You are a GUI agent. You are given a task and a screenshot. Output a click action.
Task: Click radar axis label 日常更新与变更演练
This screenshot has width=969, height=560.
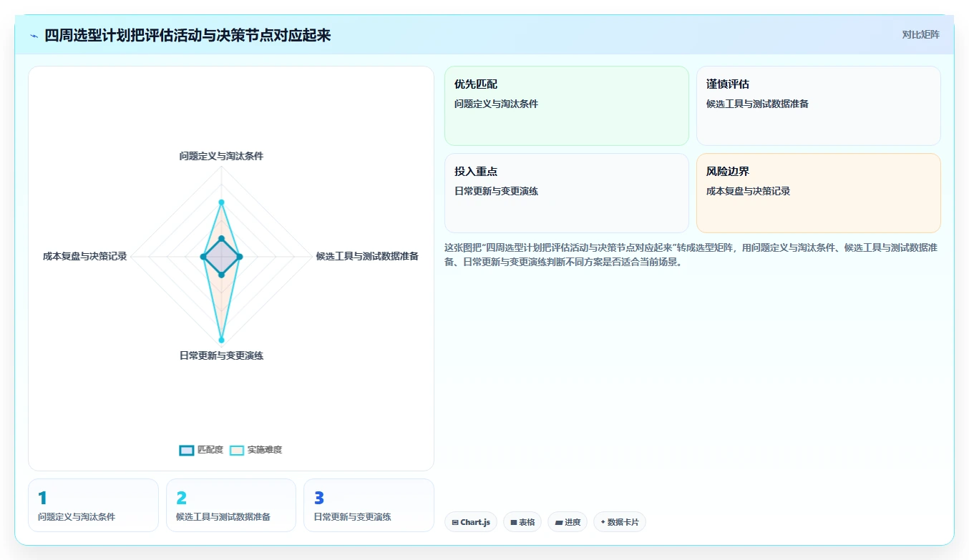click(x=221, y=355)
